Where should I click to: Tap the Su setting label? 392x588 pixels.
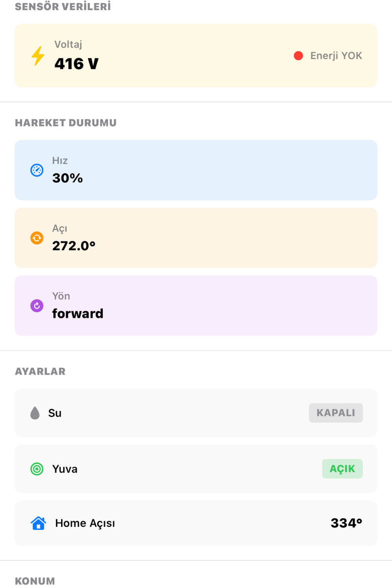point(55,413)
